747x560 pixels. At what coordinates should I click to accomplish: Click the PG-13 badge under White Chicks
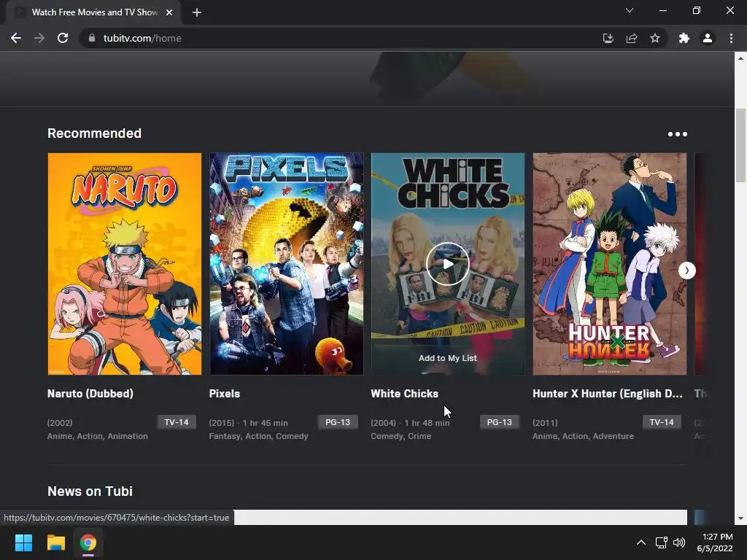click(x=499, y=422)
